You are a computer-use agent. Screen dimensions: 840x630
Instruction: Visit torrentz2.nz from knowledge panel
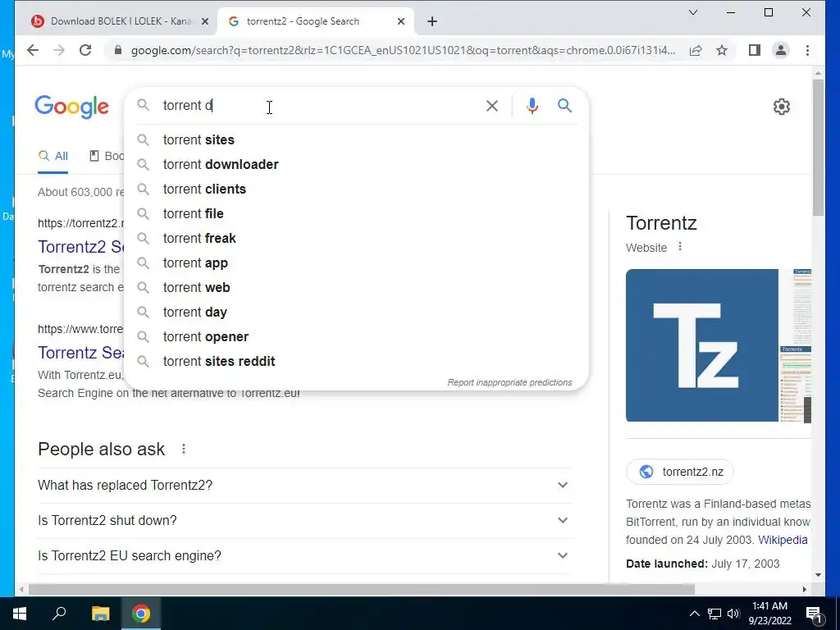679,472
